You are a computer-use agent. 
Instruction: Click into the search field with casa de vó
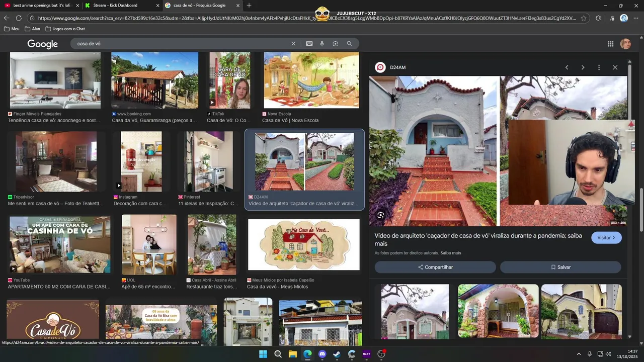(181, 44)
